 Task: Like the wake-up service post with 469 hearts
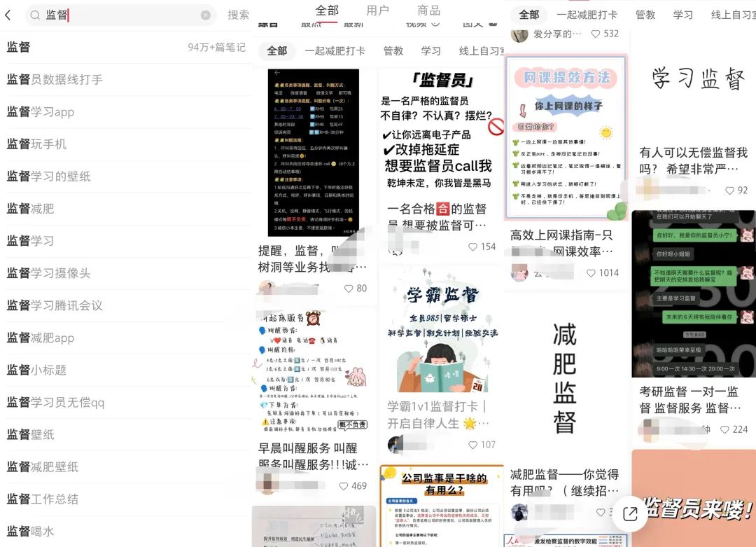click(x=344, y=485)
